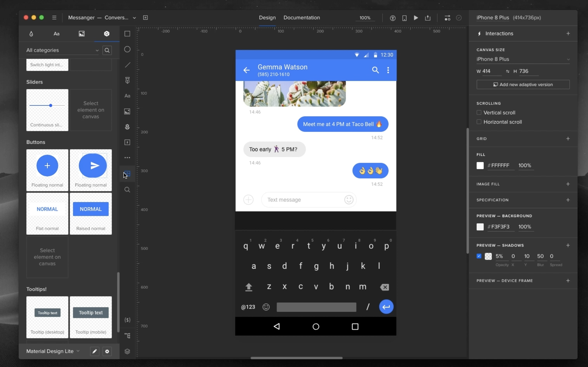Click Add new adaptive version button
The image size is (588, 367).
tap(523, 84)
